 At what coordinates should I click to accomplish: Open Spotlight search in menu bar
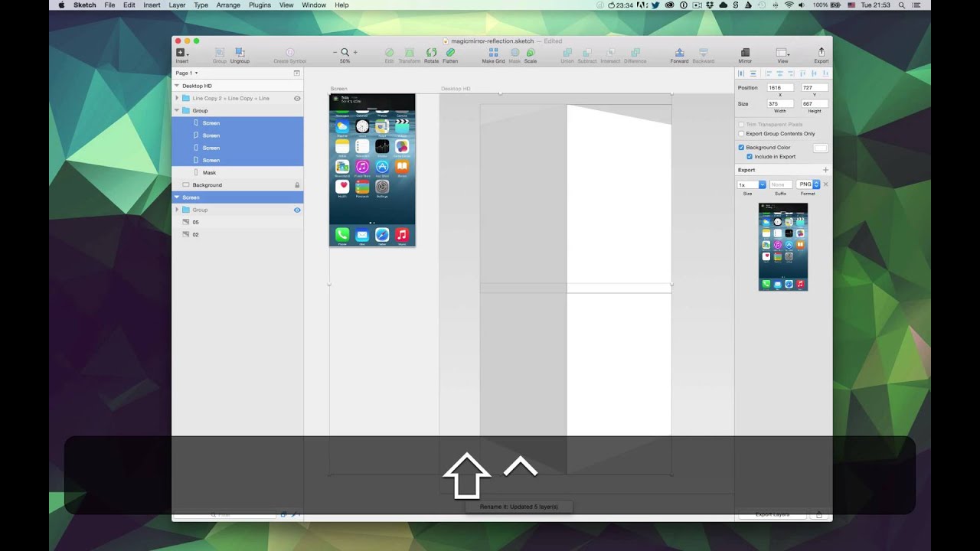tap(901, 5)
